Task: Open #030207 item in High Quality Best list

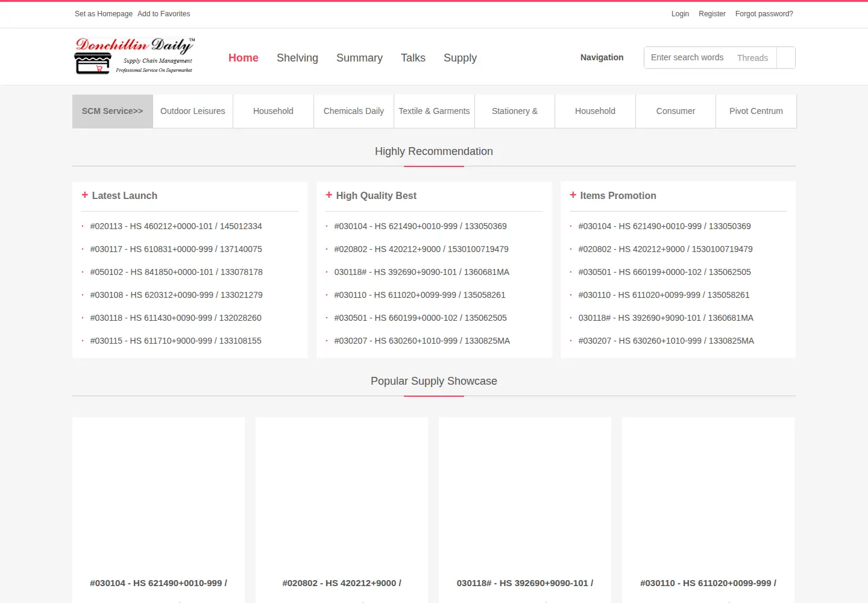Action: point(422,341)
